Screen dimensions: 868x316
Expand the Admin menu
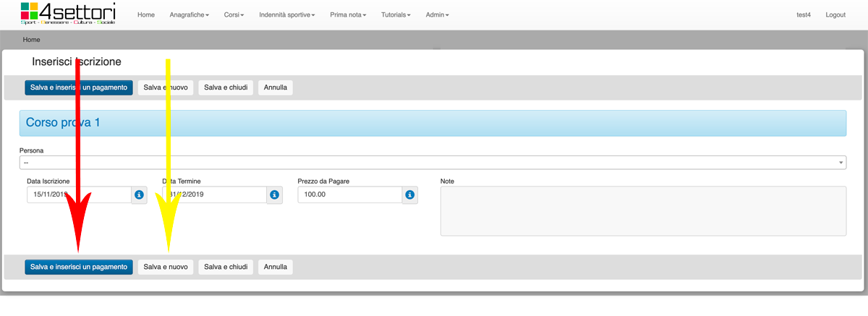pos(437,15)
